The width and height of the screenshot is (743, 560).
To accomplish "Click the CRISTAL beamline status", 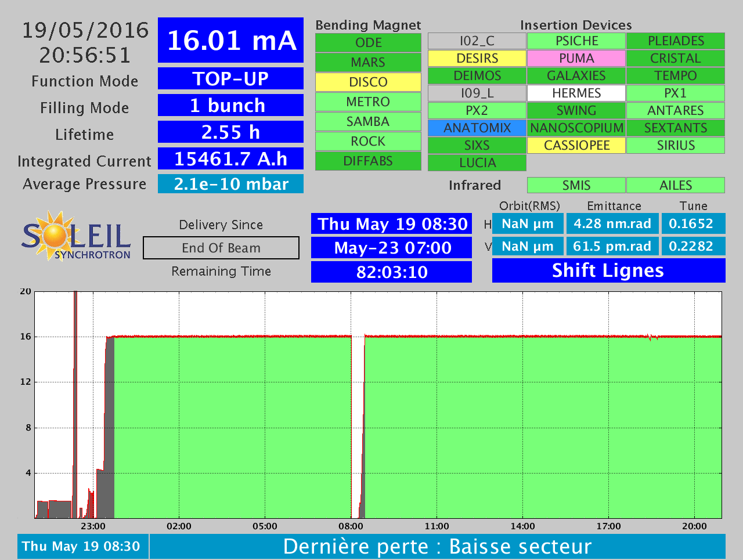I will click(676, 58).
